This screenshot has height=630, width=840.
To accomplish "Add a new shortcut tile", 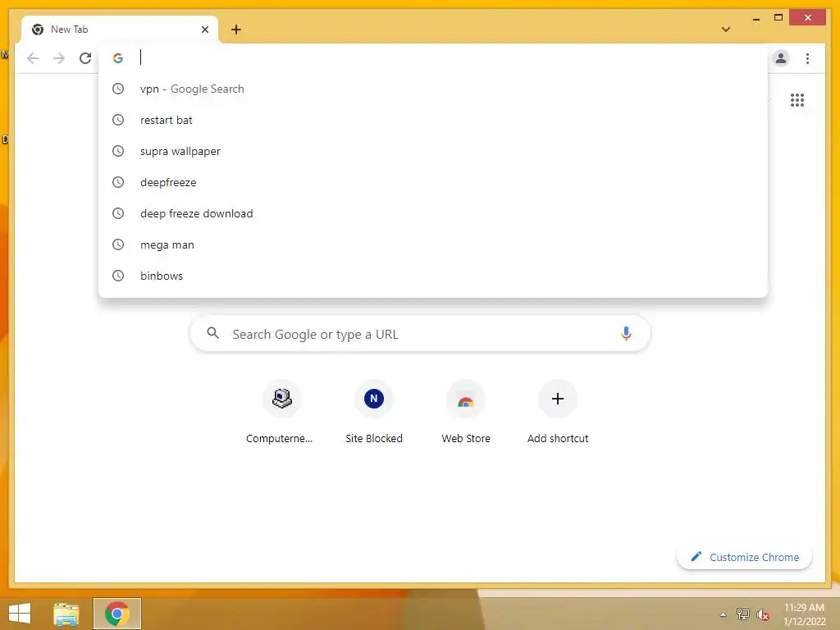I will 558,413.
